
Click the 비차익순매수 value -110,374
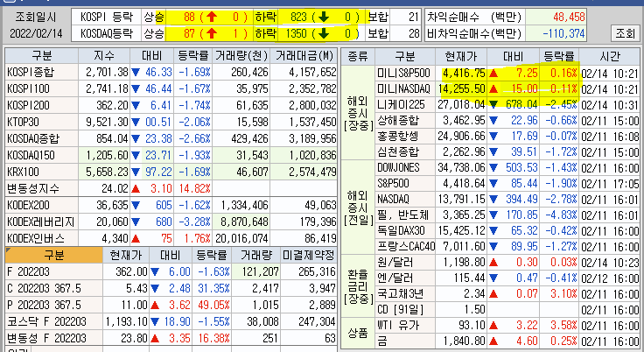(563, 33)
